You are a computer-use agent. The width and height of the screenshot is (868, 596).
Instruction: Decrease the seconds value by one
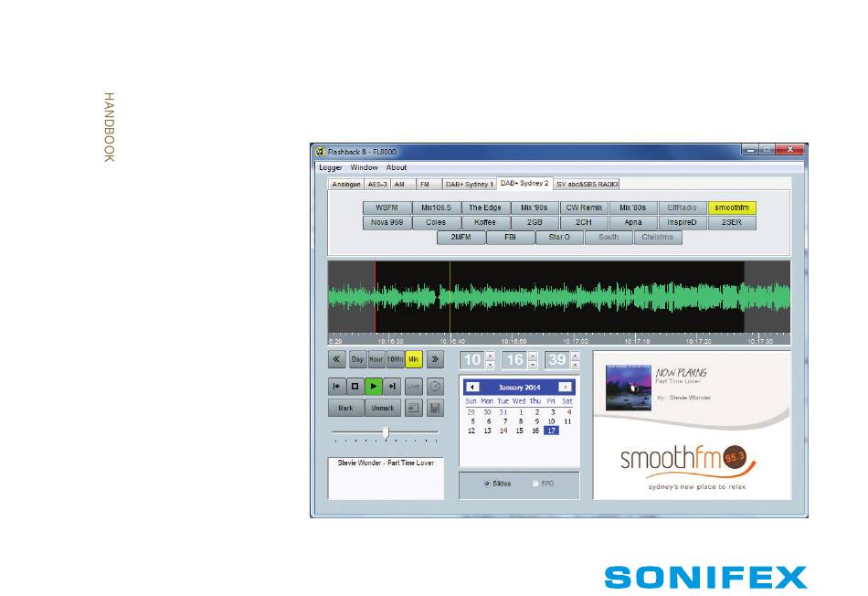(x=575, y=365)
